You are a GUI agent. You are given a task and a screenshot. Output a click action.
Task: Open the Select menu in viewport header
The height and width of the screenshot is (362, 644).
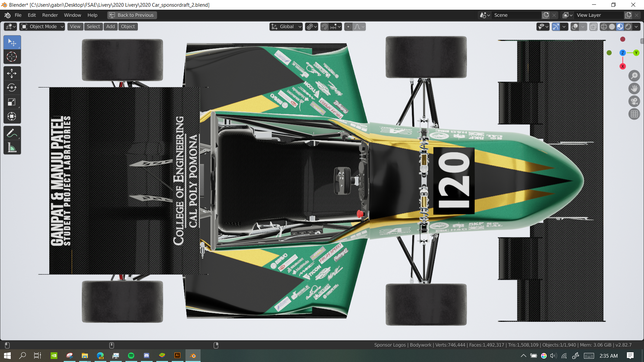93,26
